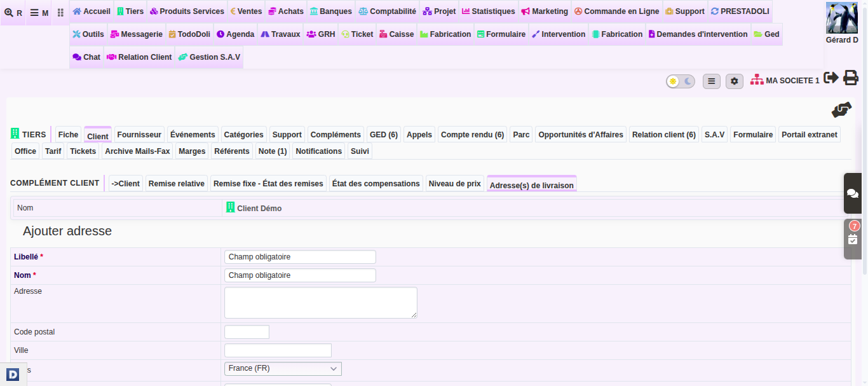Open the GRH menu
This screenshot has height=386, width=868.
[321, 34]
